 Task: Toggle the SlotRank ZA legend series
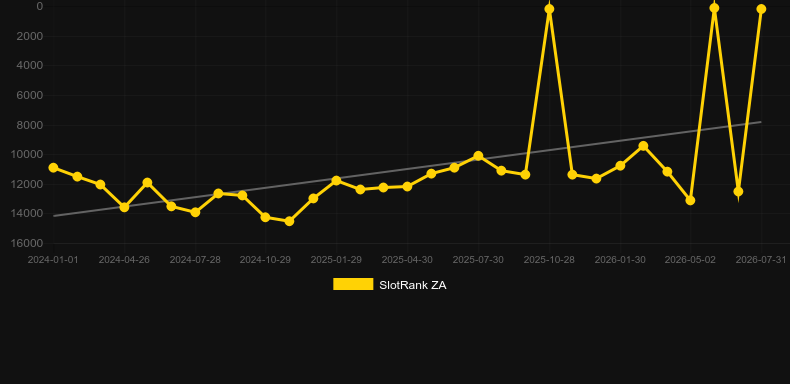[389, 285]
